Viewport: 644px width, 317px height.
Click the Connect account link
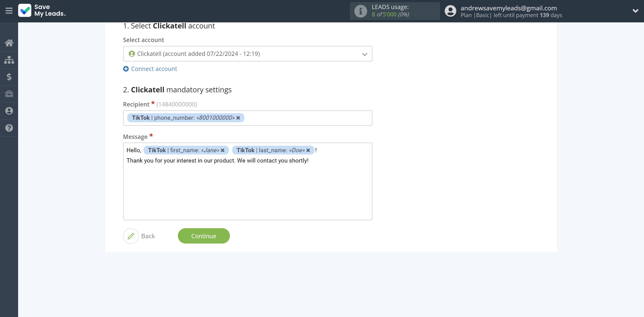tap(154, 69)
